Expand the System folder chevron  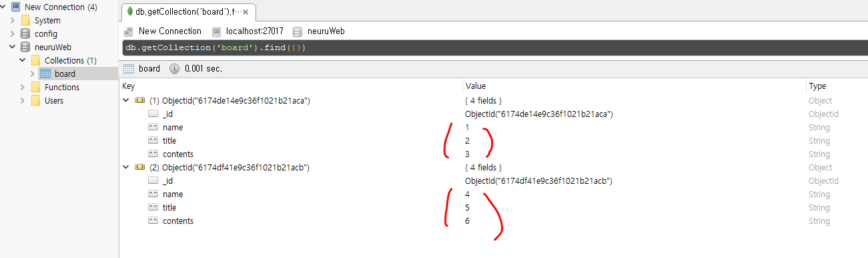[x=13, y=21]
